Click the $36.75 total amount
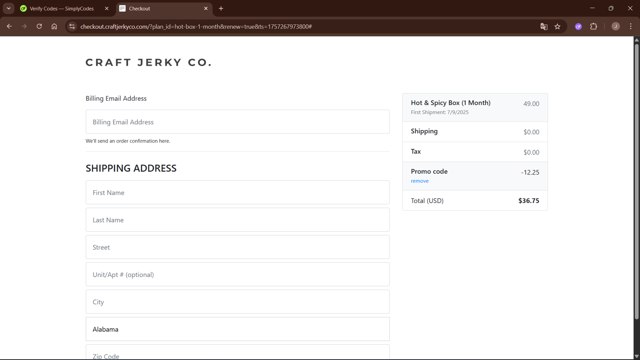640x360 pixels. pyautogui.click(x=529, y=200)
